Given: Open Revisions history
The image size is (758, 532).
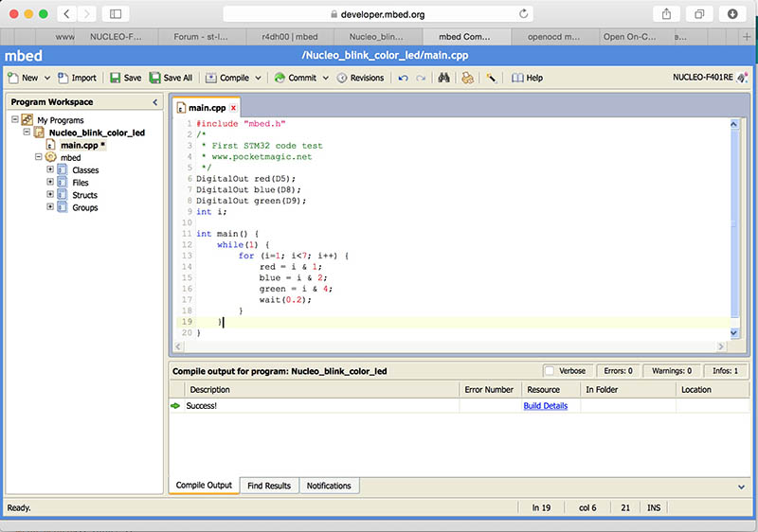Looking at the screenshot, I should [x=360, y=78].
